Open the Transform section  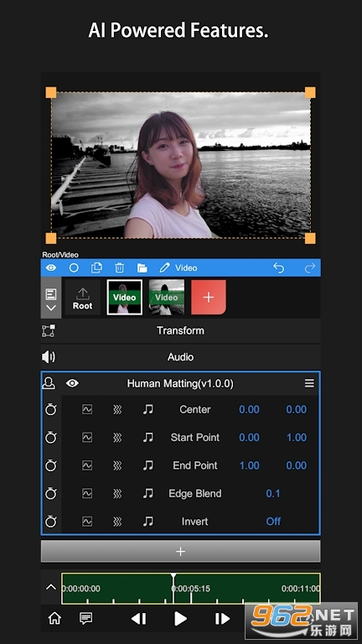pyautogui.click(x=181, y=330)
